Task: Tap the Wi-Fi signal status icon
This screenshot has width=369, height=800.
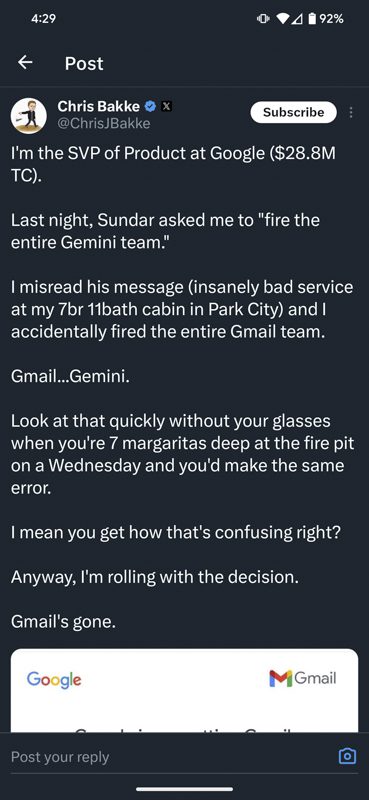Action: pyautogui.click(x=283, y=19)
